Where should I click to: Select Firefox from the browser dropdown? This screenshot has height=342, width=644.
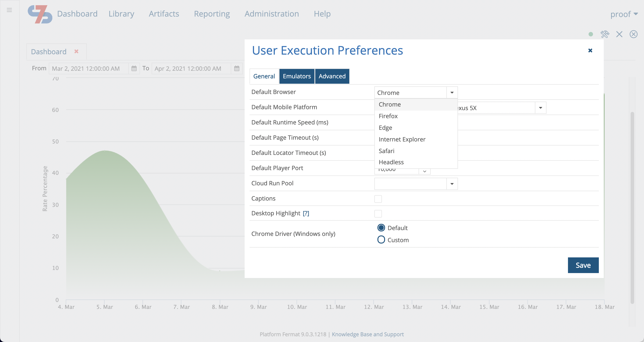388,116
